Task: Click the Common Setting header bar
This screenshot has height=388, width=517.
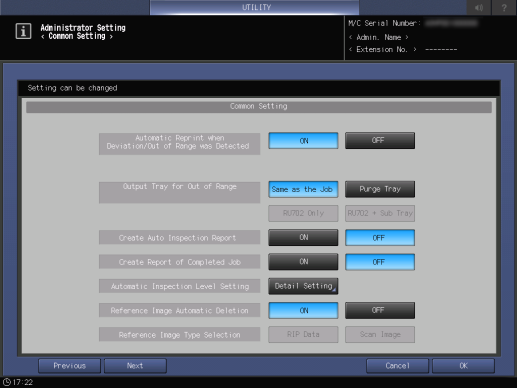Action: pyautogui.click(x=259, y=107)
